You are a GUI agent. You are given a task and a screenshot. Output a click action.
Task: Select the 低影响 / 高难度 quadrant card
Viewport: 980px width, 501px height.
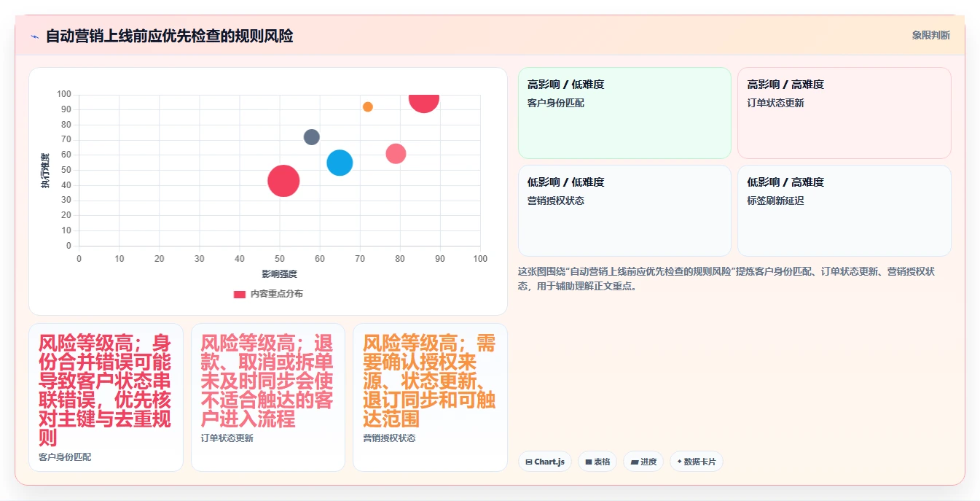tap(844, 211)
